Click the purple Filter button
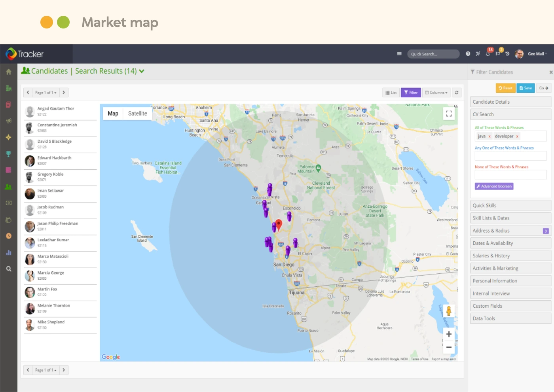Viewport: 554px width, 392px height. tap(411, 93)
